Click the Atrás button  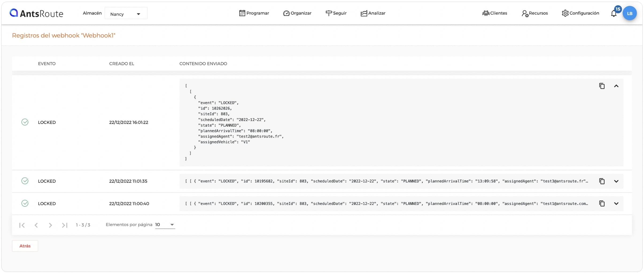coord(25,246)
